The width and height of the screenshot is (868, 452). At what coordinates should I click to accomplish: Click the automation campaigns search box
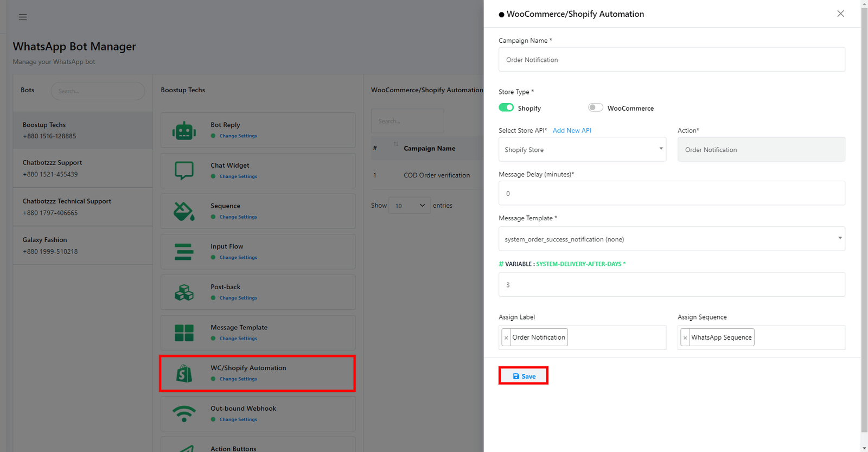pyautogui.click(x=407, y=121)
